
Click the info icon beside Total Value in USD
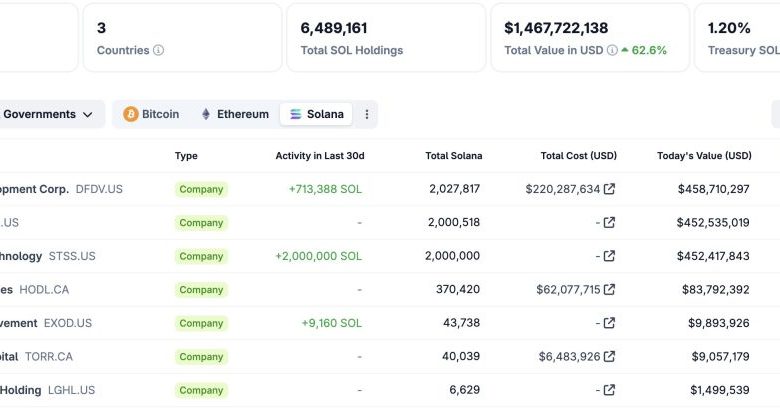tap(612, 50)
